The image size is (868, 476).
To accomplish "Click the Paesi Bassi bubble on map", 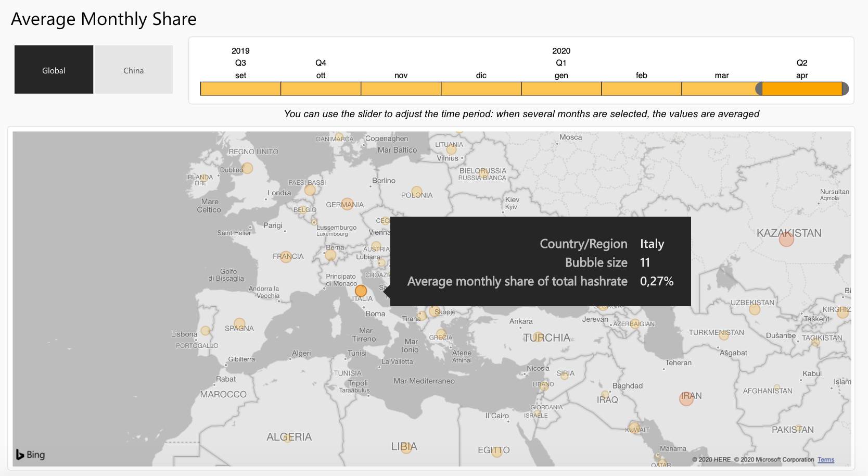I will click(x=310, y=190).
